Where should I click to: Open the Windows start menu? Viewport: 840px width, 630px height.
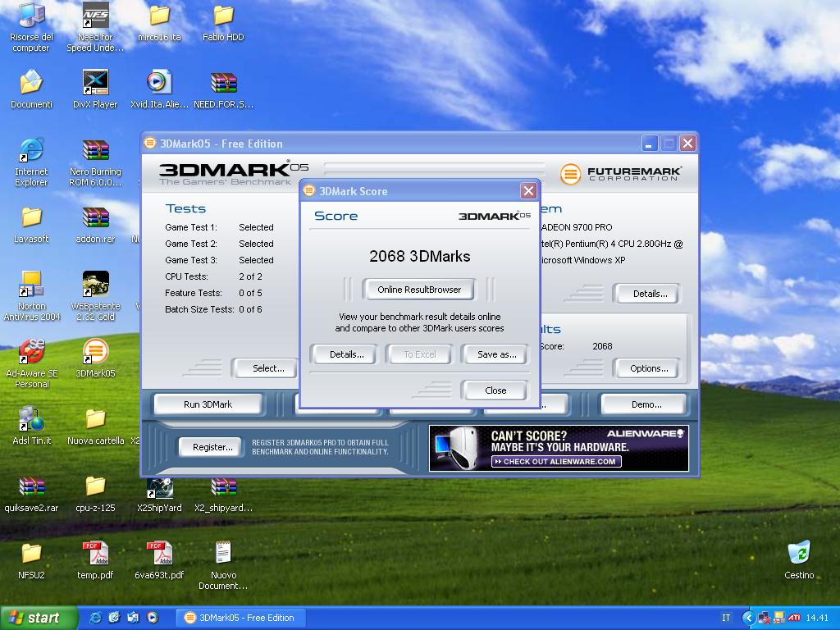[x=39, y=618]
